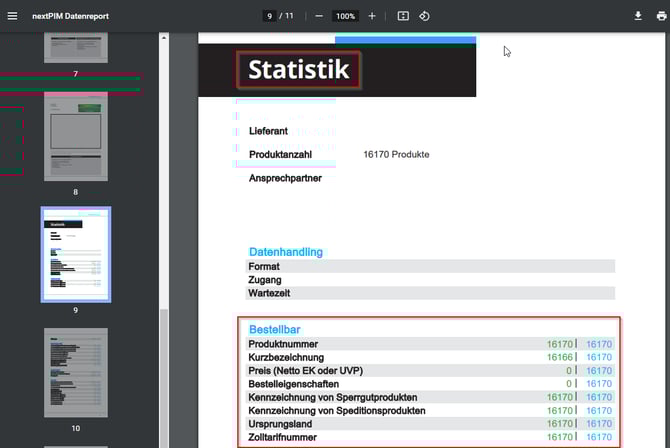The image size is (670, 448).
Task: Click the Kurzbezeichnung row label
Action: tap(286, 357)
